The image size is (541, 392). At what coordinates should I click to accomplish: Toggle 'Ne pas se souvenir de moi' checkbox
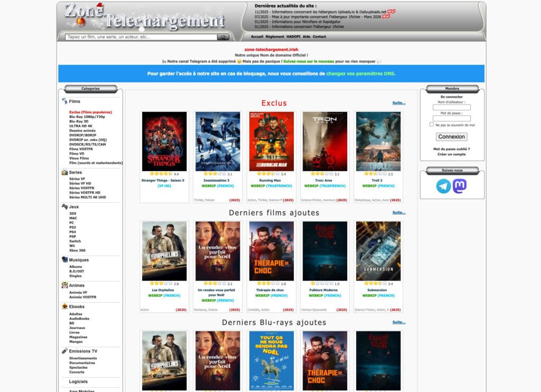pyautogui.click(x=431, y=124)
